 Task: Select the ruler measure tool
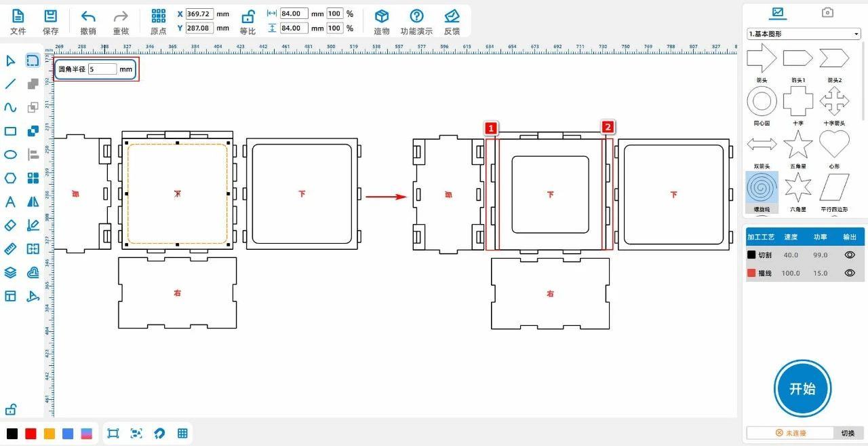(10, 249)
